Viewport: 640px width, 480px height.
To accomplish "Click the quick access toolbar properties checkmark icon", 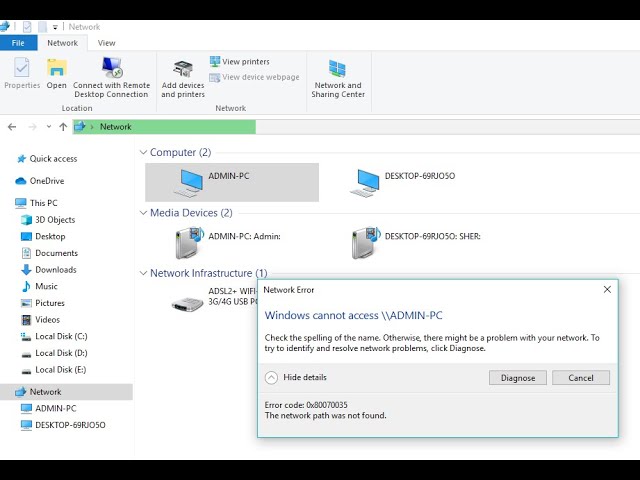I will pos(27,27).
